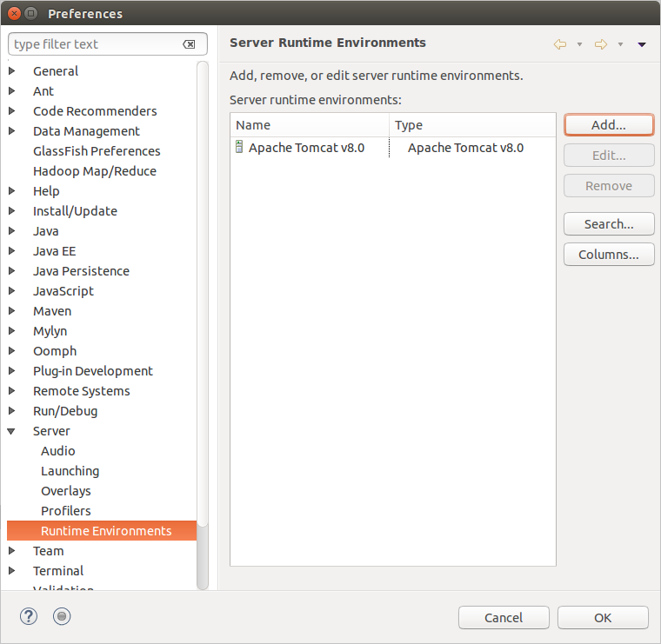This screenshot has width=661, height=644.
Task: Expand the Plug-in Development node
Action: click(12, 370)
